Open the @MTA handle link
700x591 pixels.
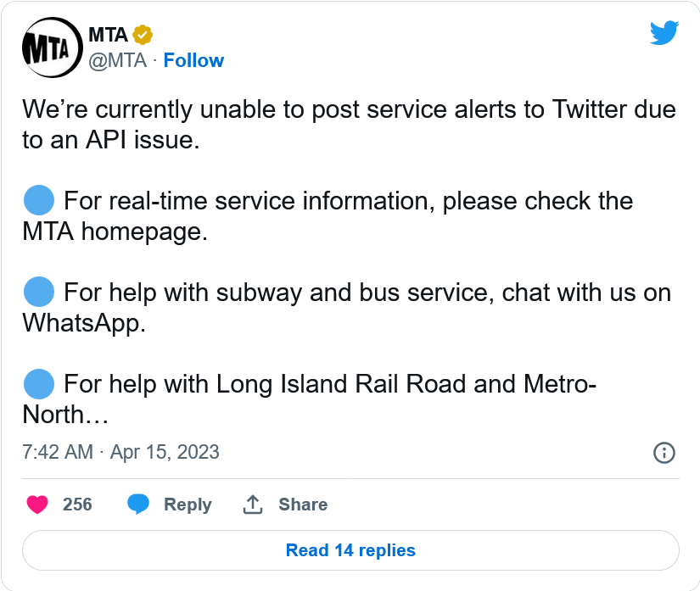117,60
